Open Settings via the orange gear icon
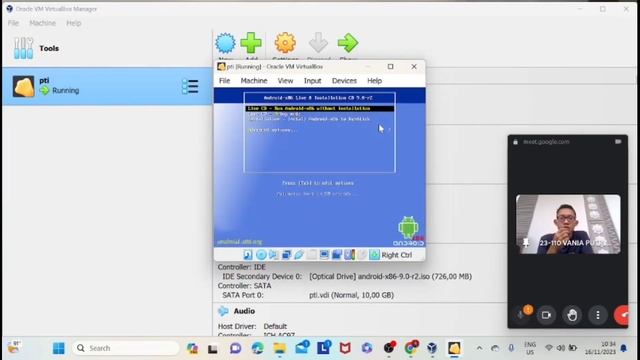 tap(285, 43)
